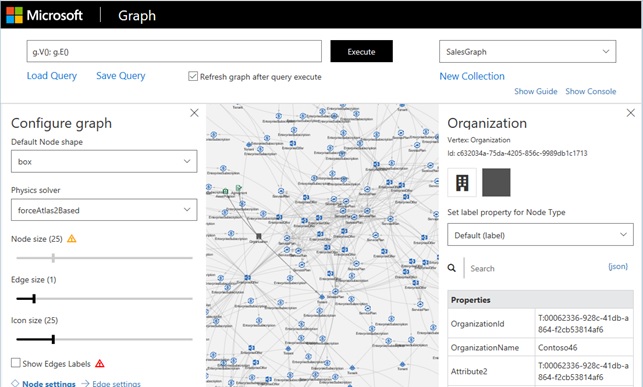Click the dark gray color swatch
This screenshot has height=387, width=643.
[x=496, y=182]
